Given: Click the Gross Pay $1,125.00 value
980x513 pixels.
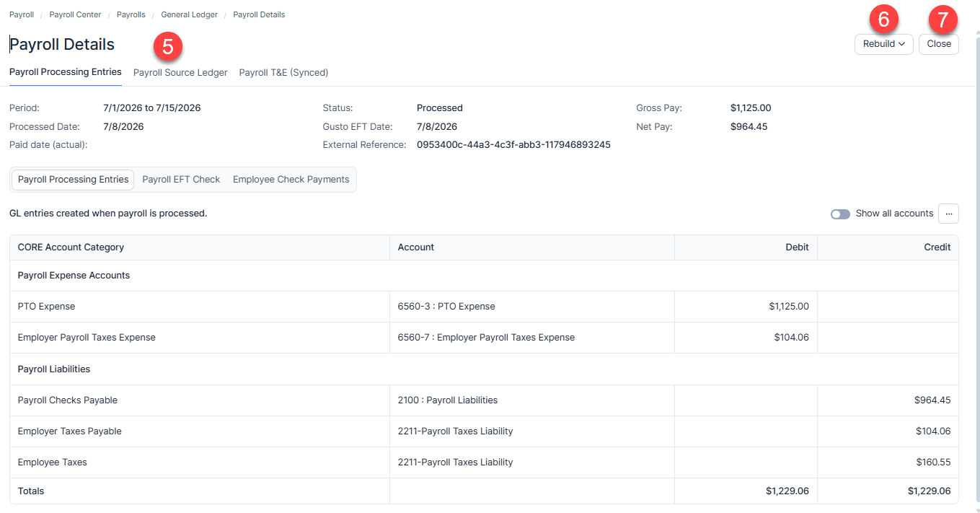Looking at the screenshot, I should (x=751, y=108).
